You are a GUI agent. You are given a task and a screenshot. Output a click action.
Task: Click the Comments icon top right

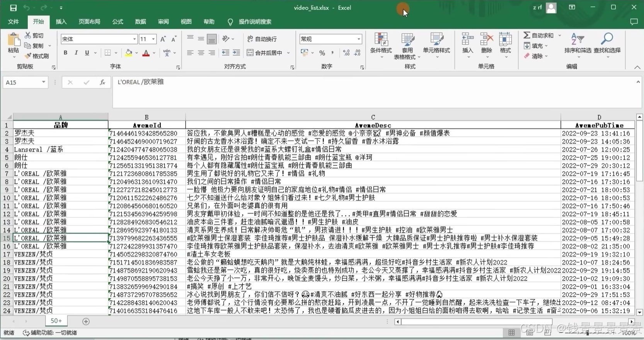tap(634, 22)
